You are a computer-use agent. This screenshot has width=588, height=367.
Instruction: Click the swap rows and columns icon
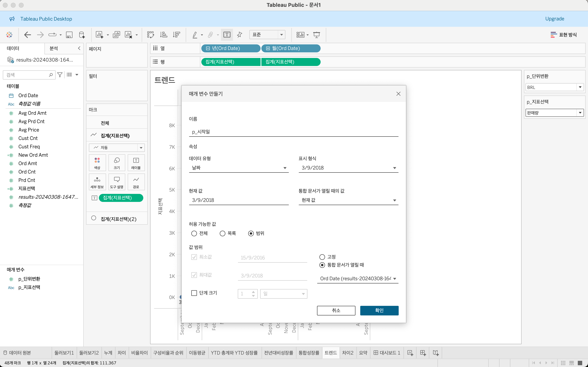coord(150,35)
